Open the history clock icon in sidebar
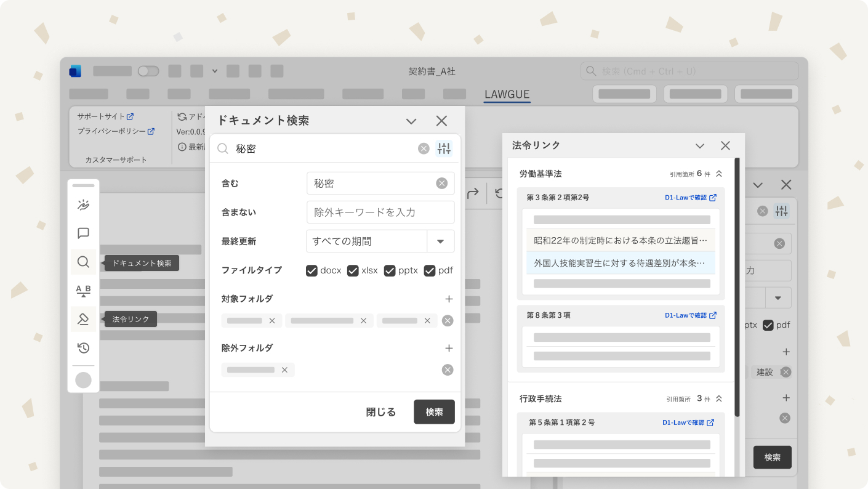 [x=83, y=348]
